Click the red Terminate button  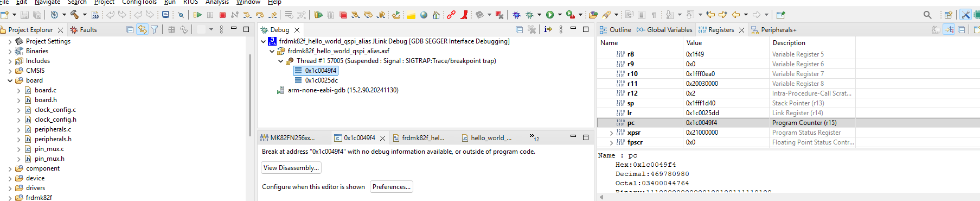point(222,15)
